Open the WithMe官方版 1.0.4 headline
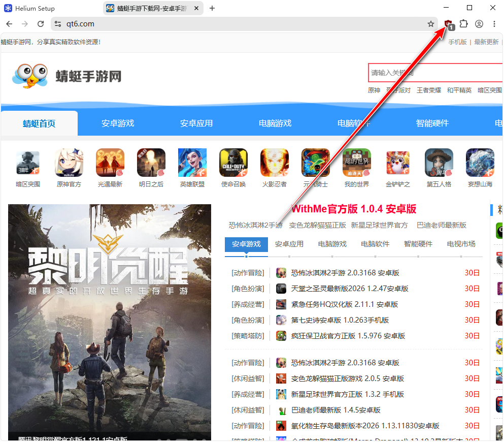The height and width of the screenshot is (442, 504). (x=354, y=209)
